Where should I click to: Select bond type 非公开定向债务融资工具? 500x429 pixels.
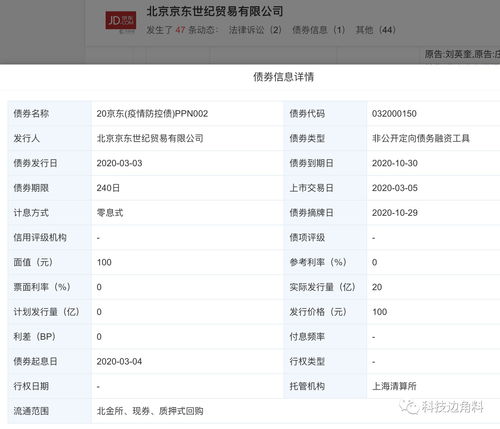(421, 138)
